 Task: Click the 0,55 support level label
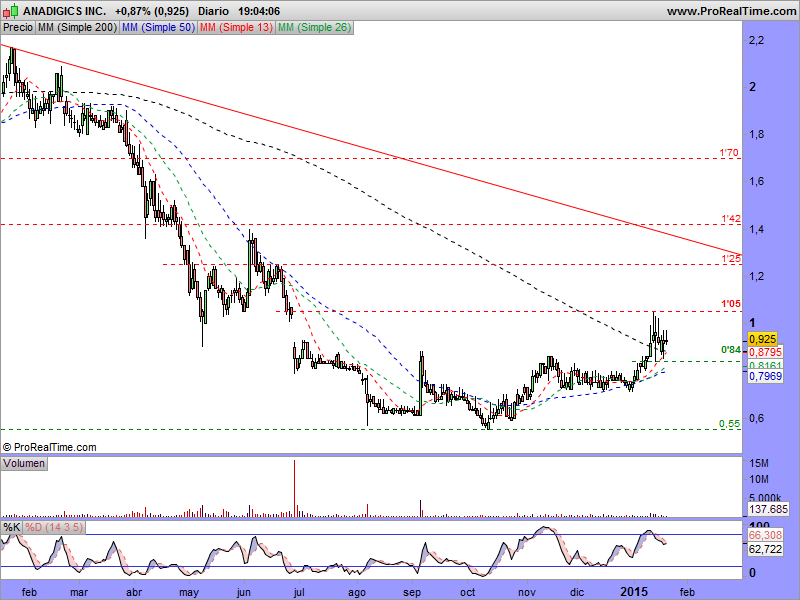(730, 423)
